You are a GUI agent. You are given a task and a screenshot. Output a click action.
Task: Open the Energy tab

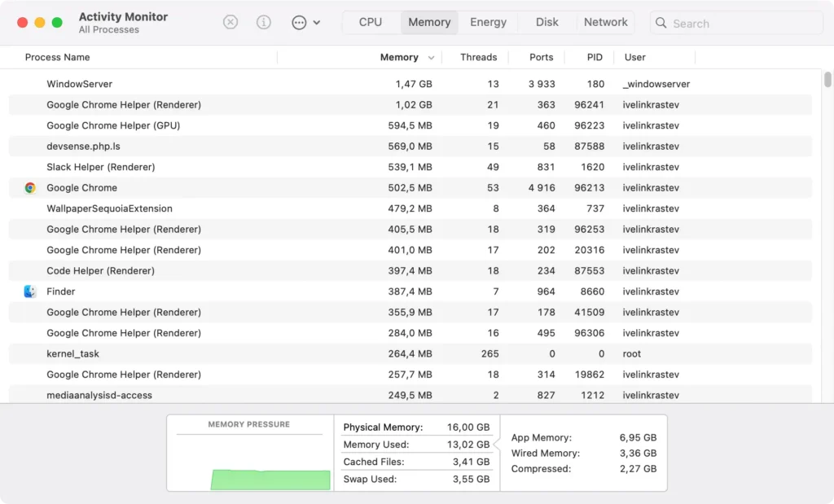tap(488, 22)
